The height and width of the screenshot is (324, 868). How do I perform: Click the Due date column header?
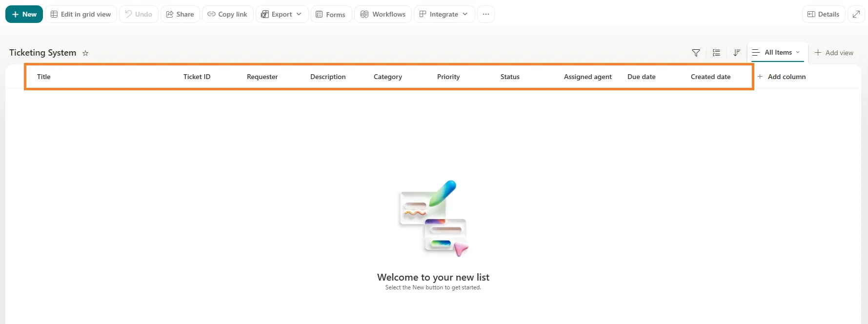pos(642,77)
